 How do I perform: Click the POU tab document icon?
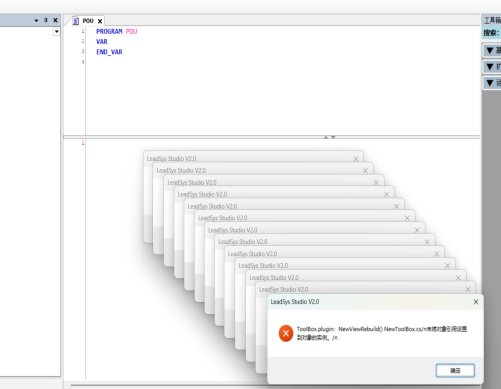pos(76,21)
